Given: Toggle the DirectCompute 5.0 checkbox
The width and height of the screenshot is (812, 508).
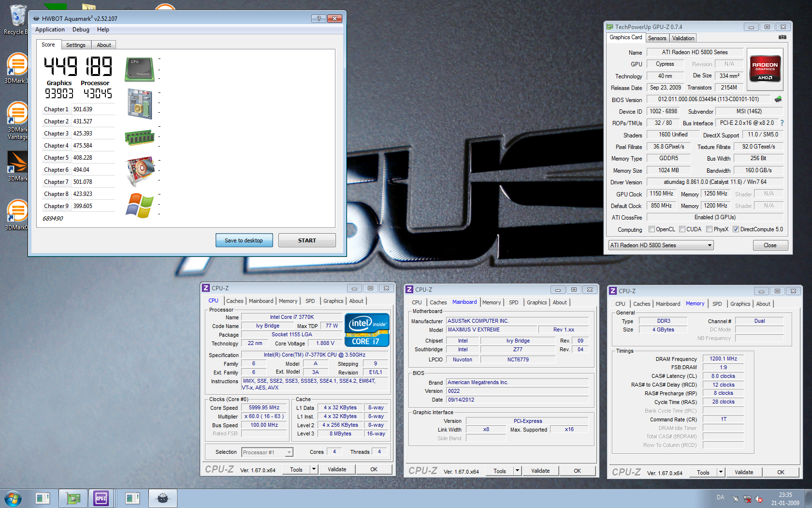Looking at the screenshot, I should [736, 229].
